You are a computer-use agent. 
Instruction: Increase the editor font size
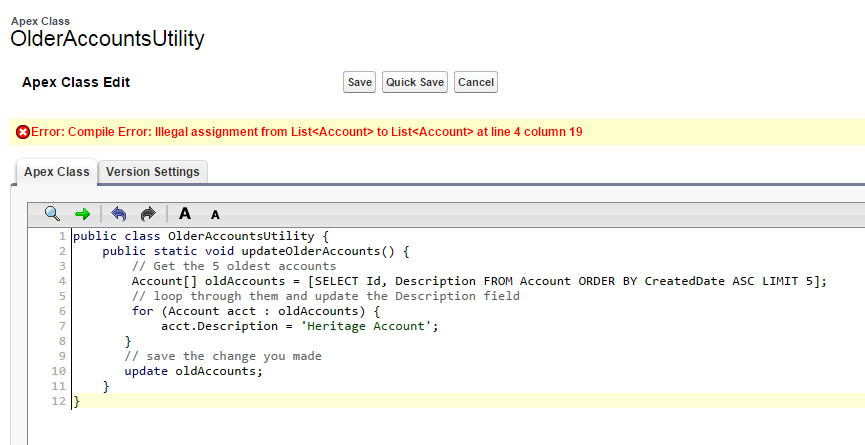[x=184, y=213]
